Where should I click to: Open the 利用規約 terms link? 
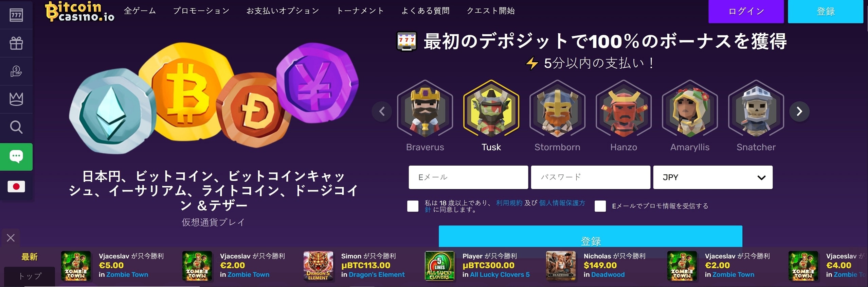509,203
